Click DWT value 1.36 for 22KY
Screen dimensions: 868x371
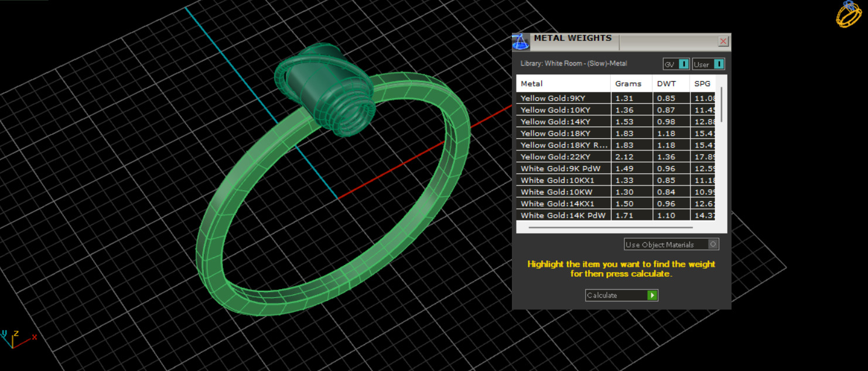666,157
